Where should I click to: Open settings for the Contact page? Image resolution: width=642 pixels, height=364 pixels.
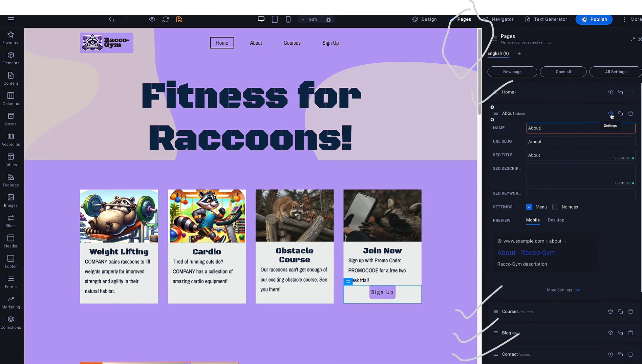tap(611, 354)
